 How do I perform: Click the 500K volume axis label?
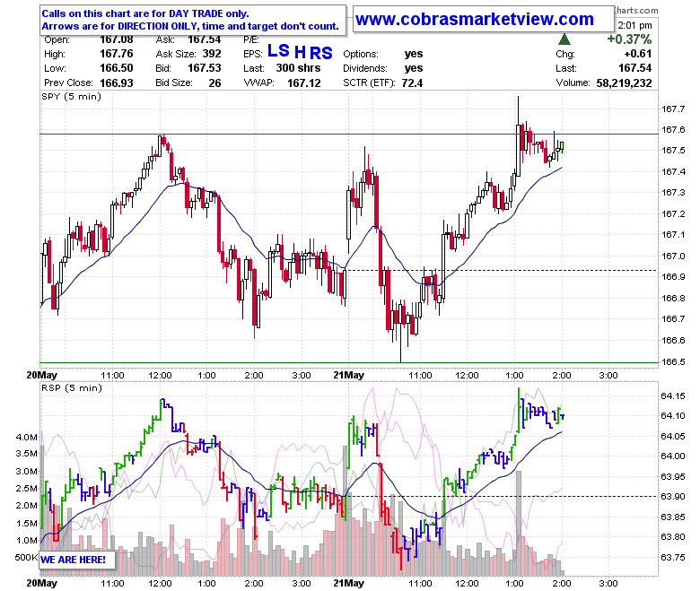point(26,557)
